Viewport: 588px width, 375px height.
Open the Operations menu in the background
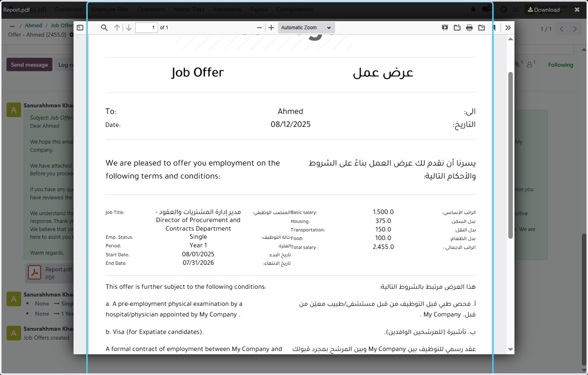pos(151,9)
